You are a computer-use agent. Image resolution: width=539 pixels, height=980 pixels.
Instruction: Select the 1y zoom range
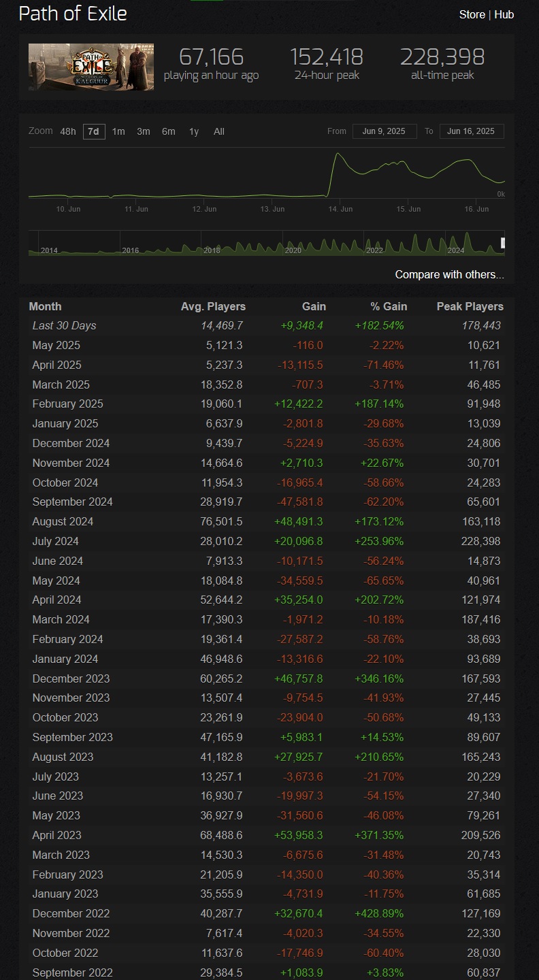(194, 131)
